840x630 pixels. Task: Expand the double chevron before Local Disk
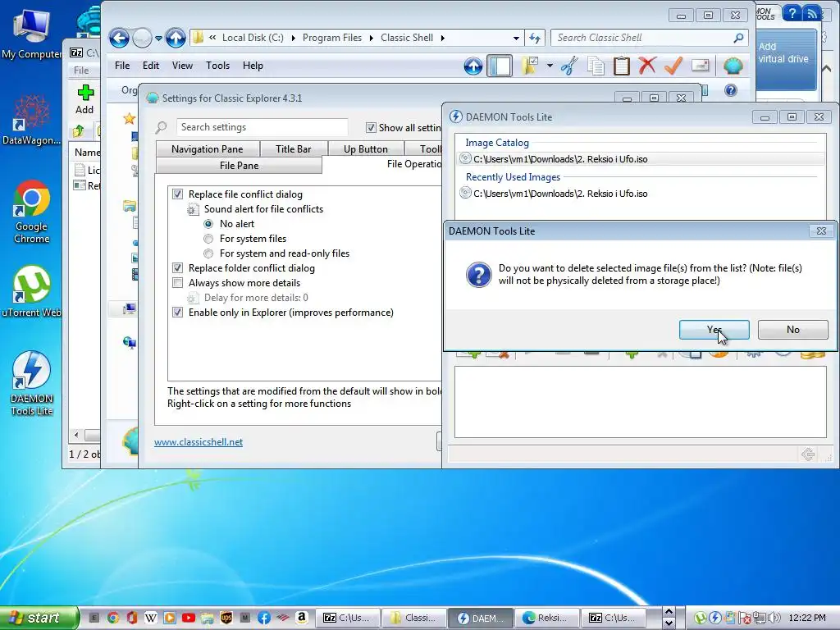coord(212,38)
